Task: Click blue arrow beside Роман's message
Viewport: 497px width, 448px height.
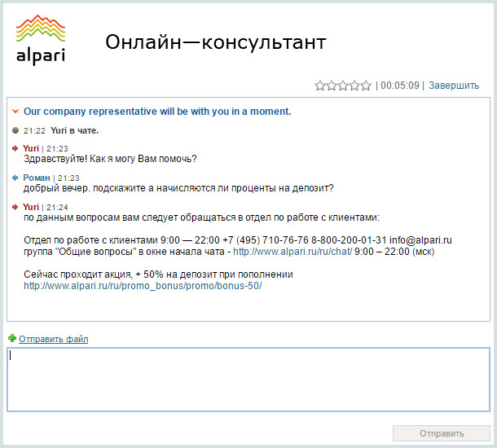Action: point(15,178)
